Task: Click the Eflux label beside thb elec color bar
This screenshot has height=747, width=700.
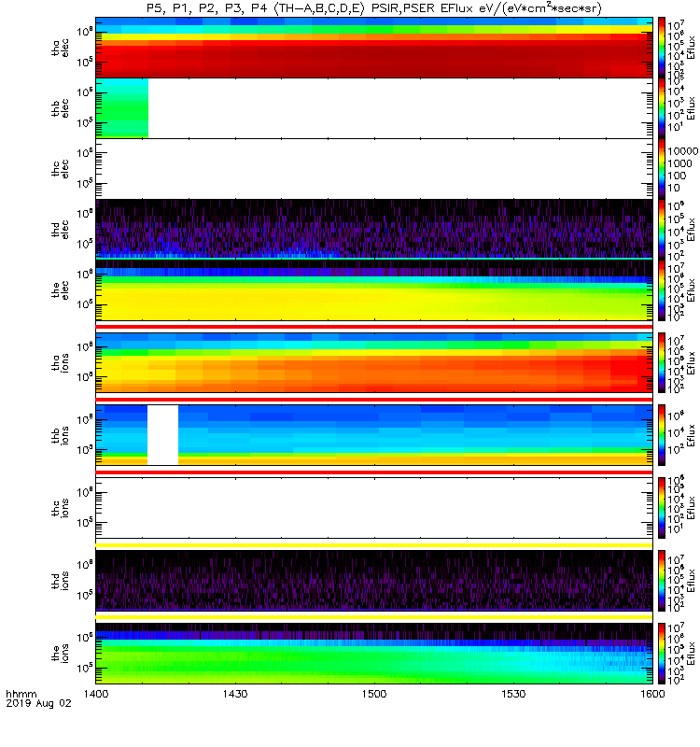Action: pyautogui.click(x=691, y=108)
